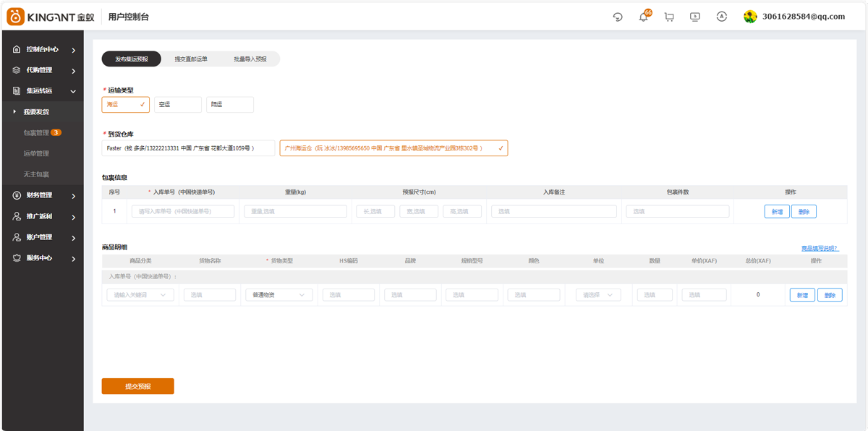
Task: Open the 普通物资 goods type dropdown
Action: point(278,295)
